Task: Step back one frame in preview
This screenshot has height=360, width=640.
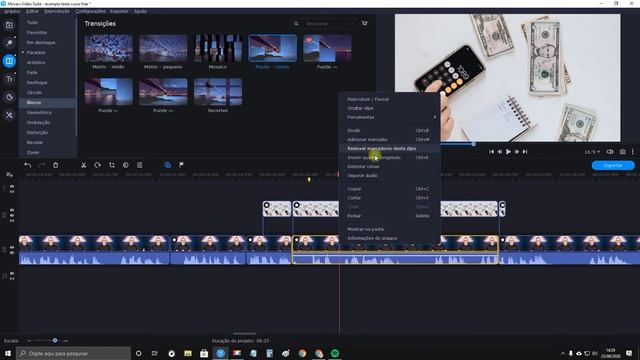Action: pyautogui.click(x=500, y=152)
